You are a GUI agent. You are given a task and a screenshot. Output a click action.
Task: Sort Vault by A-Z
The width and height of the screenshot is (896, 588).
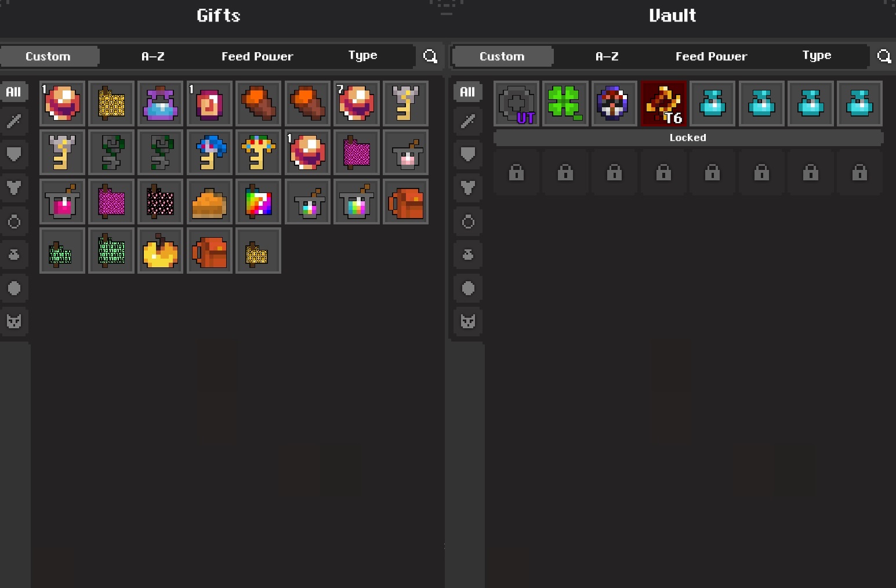coord(607,56)
